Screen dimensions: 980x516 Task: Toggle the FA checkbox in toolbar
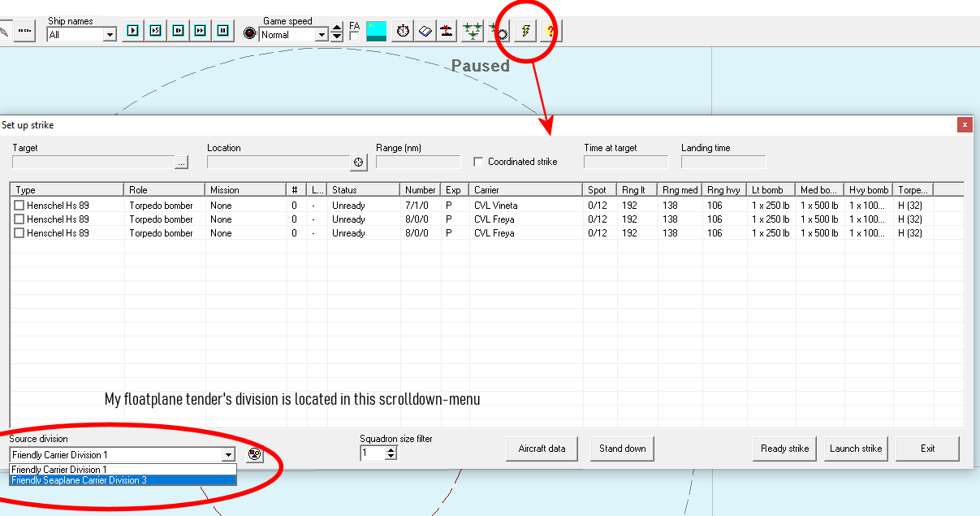pos(354,36)
